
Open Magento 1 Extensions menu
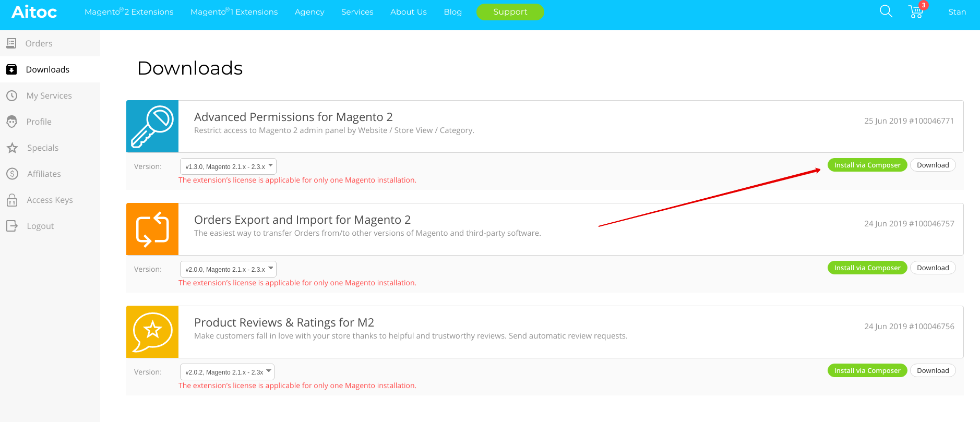click(x=234, y=11)
